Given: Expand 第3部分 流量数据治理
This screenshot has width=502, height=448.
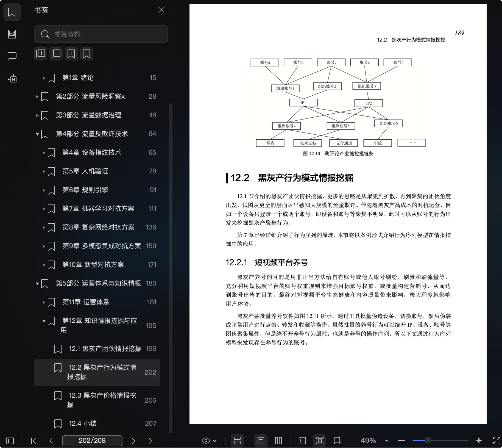Looking at the screenshot, I should coord(37,115).
